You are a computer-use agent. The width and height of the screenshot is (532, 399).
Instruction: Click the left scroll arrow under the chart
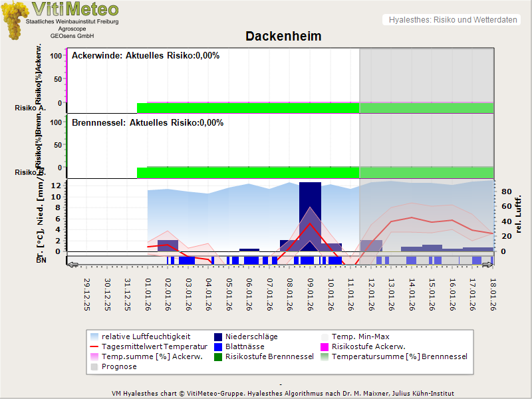click(x=72, y=264)
